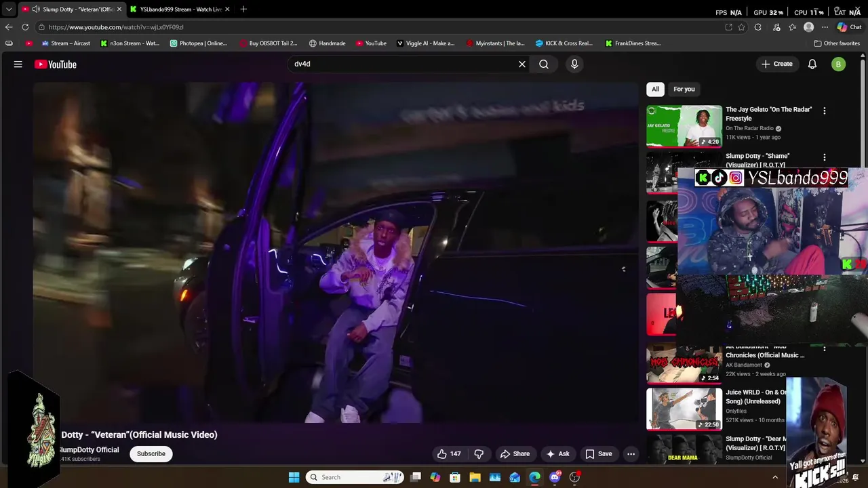Viewport: 868px width, 488px height.
Task: Open OBS Studio from taskbar
Action: (574, 477)
